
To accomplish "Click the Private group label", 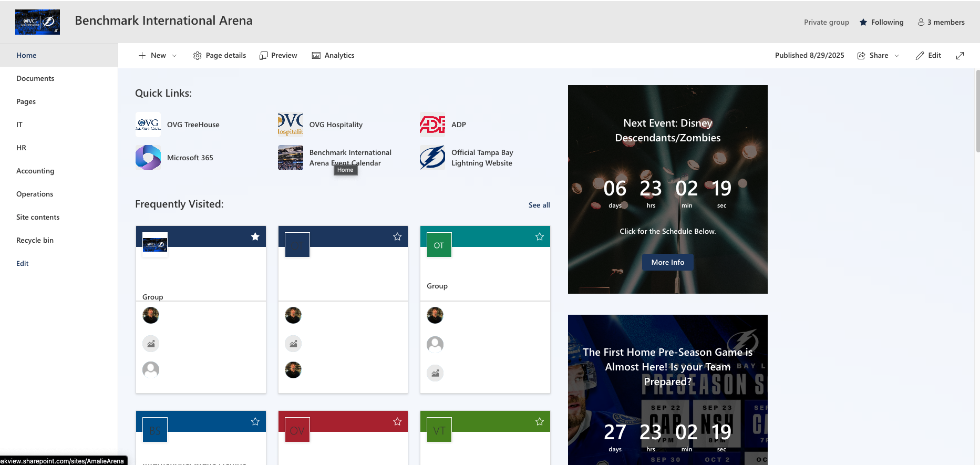I will [x=827, y=22].
